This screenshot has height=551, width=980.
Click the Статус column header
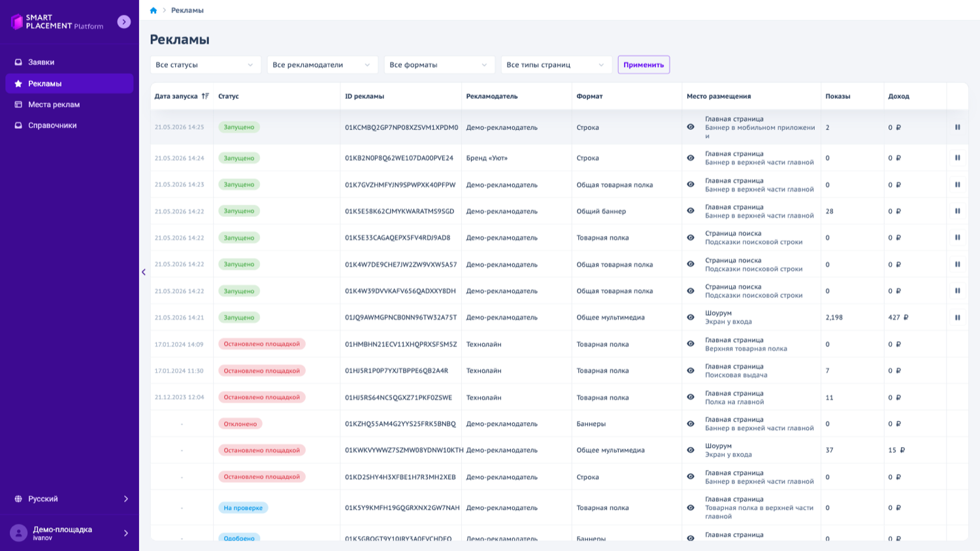click(229, 96)
